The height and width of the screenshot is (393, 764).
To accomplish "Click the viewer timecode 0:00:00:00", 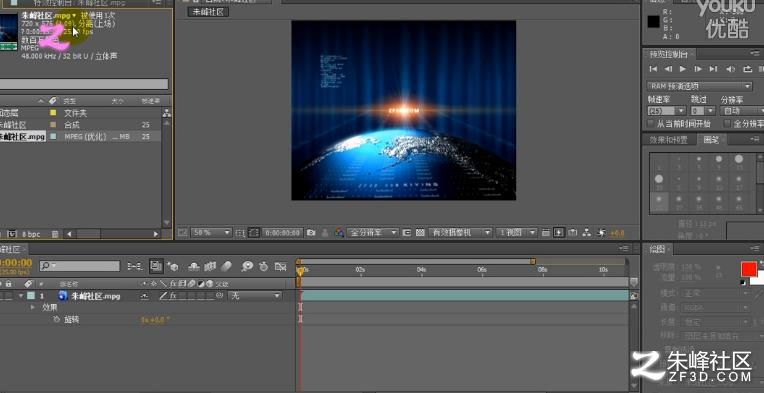I will coord(283,233).
